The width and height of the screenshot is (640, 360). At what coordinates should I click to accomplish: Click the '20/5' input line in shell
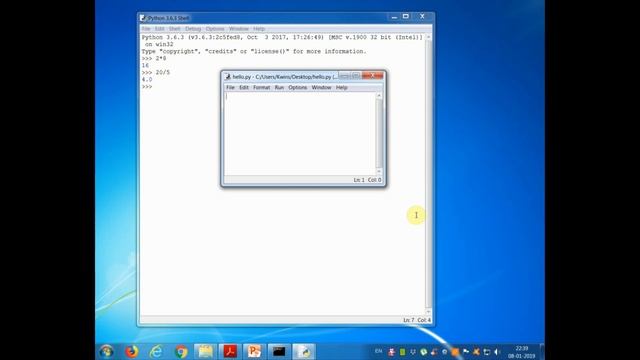click(x=156, y=72)
